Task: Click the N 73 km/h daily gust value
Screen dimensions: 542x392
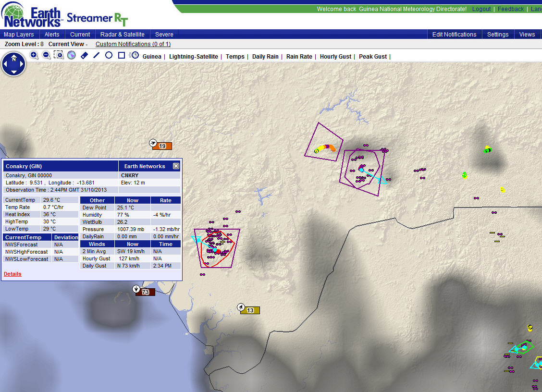Action: (128, 266)
